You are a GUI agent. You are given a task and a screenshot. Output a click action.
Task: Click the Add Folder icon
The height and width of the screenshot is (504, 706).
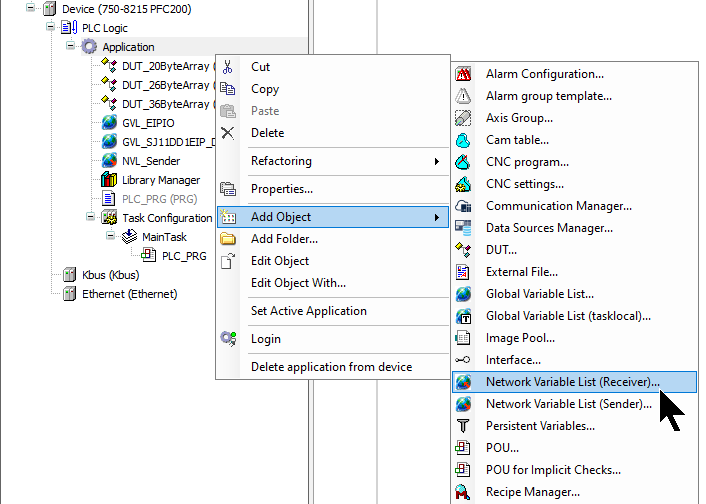pyautogui.click(x=228, y=239)
